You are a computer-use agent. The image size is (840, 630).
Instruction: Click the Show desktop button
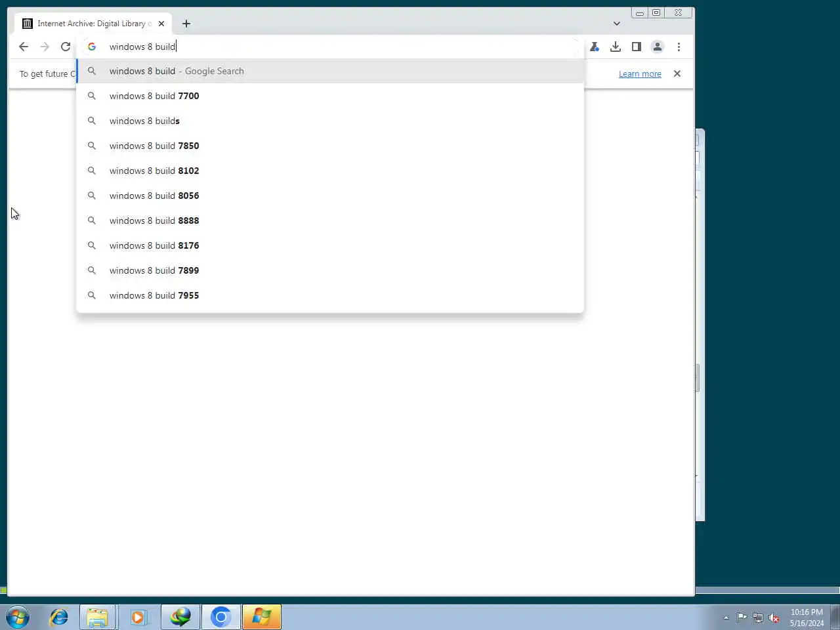(835, 618)
